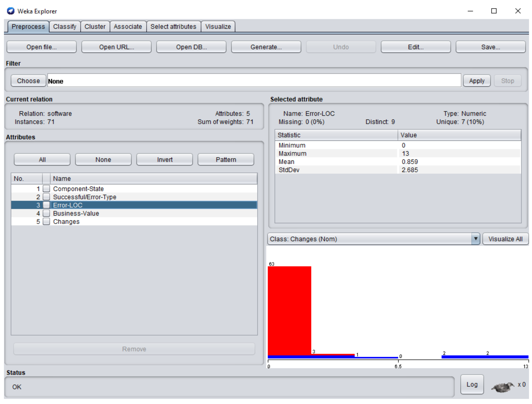The width and height of the screenshot is (532, 404).
Task: Click the filter configuration text field
Action: 254,81
